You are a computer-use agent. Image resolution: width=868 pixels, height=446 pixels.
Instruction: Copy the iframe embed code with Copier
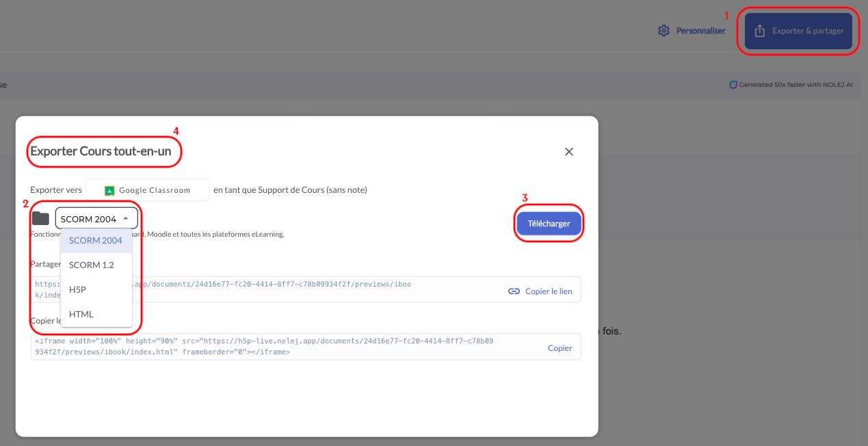click(x=560, y=347)
